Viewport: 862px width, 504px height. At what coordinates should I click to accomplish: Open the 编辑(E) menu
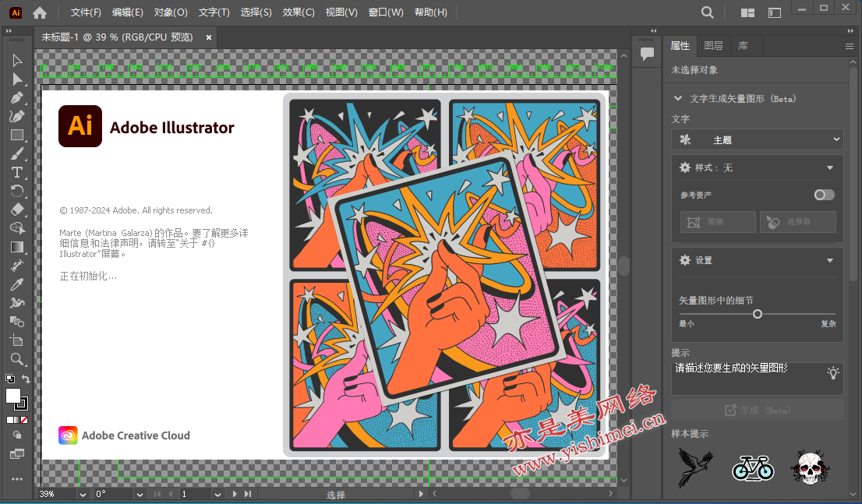pyautogui.click(x=128, y=12)
